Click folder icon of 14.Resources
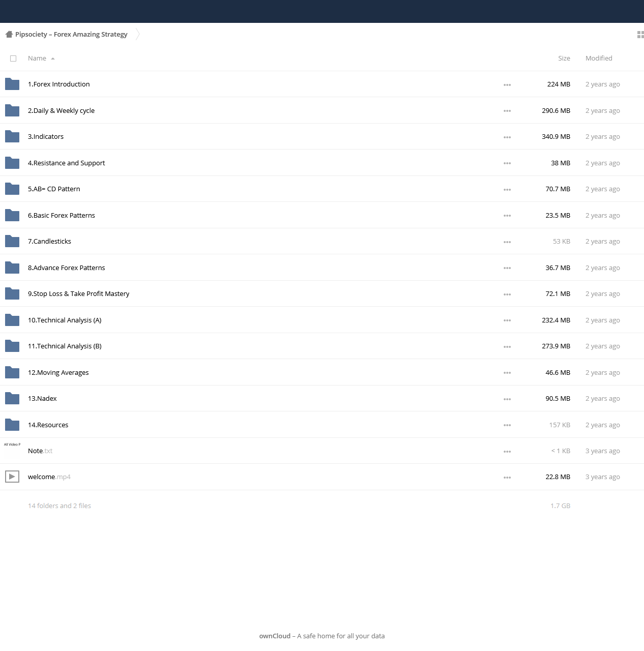 [12, 425]
